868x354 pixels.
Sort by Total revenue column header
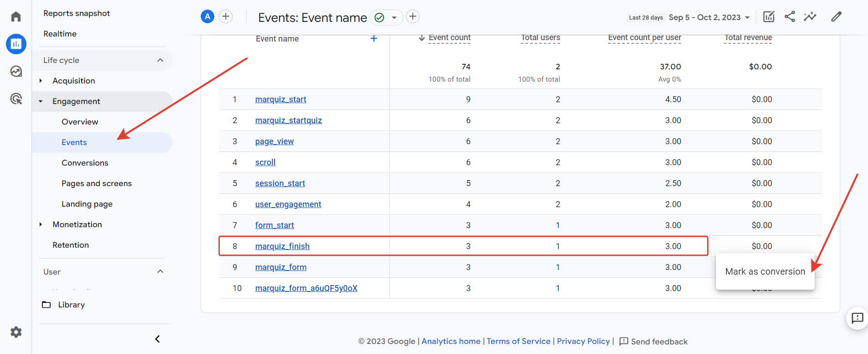(x=748, y=38)
